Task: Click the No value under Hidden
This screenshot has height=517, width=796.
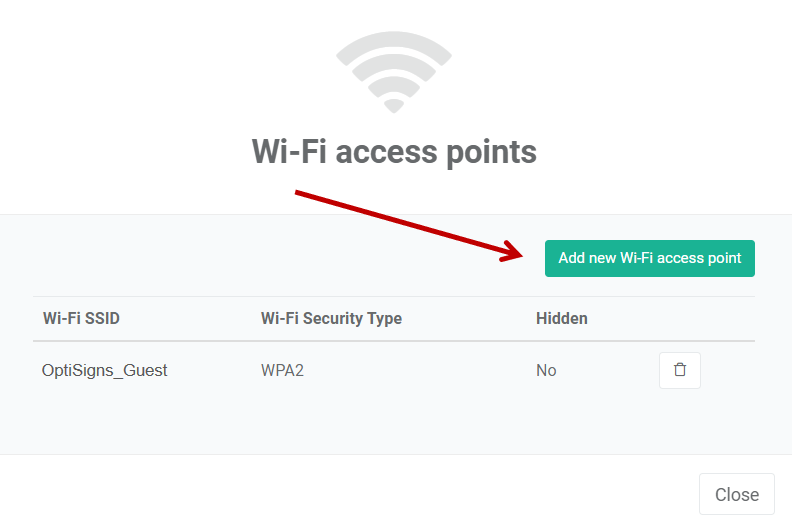Action: tap(546, 370)
